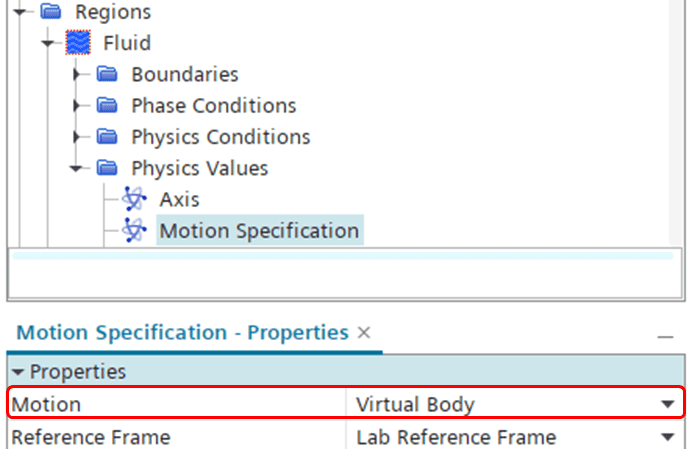Open the Reference Frame dropdown
692x449 pixels.
(667, 437)
